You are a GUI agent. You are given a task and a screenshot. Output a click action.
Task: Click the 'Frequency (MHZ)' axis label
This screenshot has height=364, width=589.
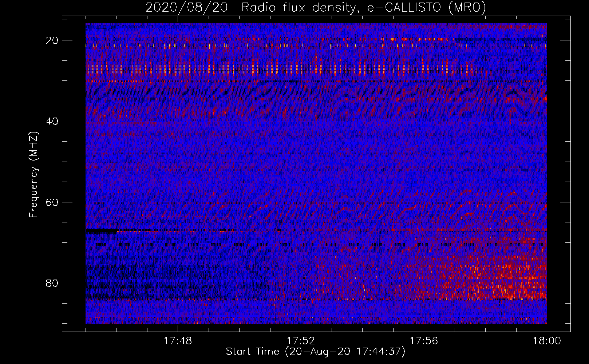coord(33,175)
